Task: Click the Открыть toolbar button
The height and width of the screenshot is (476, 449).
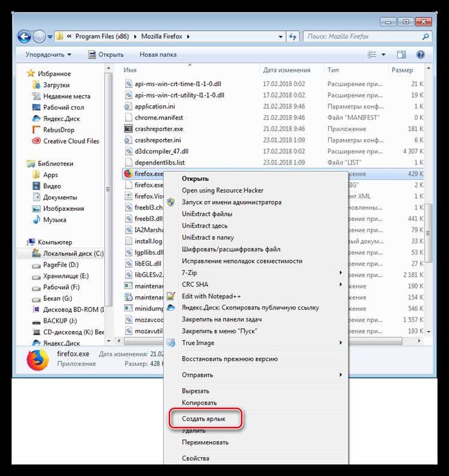Action: click(x=105, y=54)
